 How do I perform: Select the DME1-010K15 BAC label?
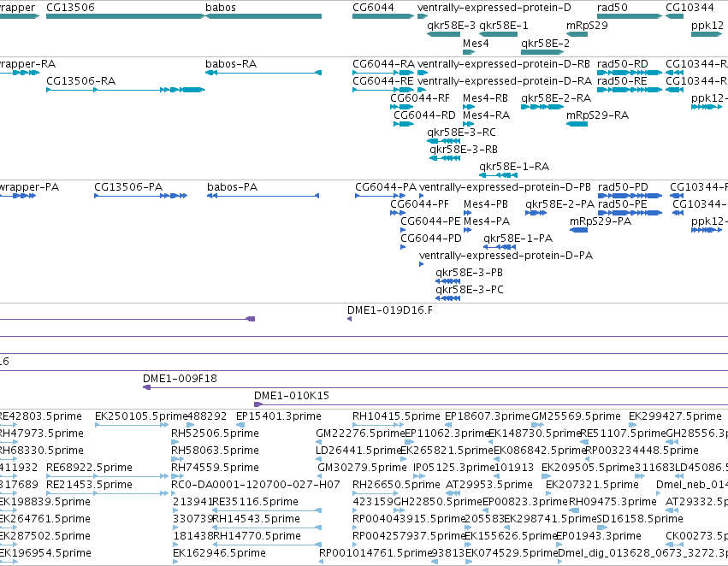click(292, 396)
